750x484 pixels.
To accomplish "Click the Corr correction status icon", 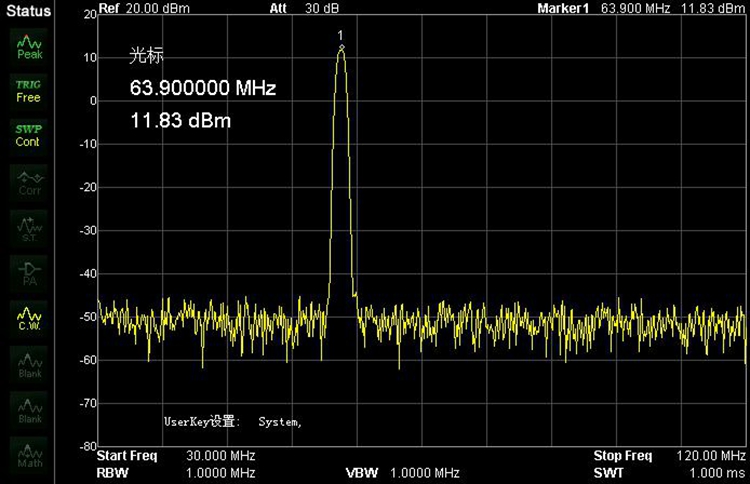I will click(x=29, y=182).
